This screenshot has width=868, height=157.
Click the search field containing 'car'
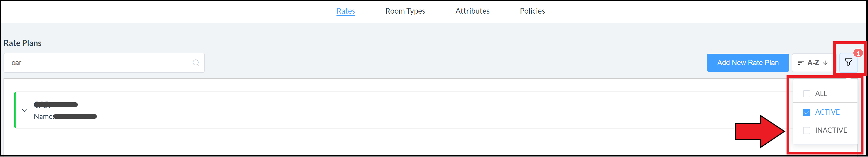click(x=101, y=62)
